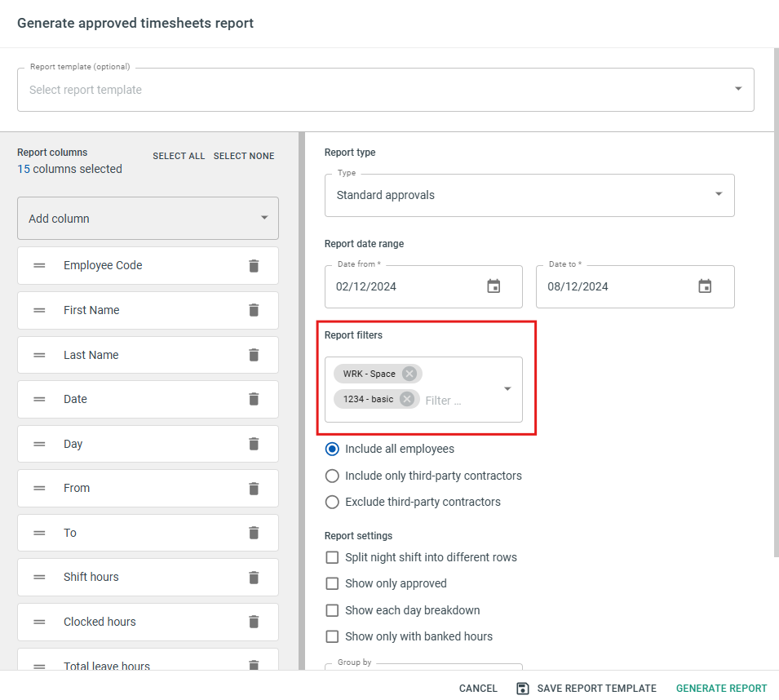Remove the 1234 - basic filter chip
The image size is (779, 700).
(407, 399)
